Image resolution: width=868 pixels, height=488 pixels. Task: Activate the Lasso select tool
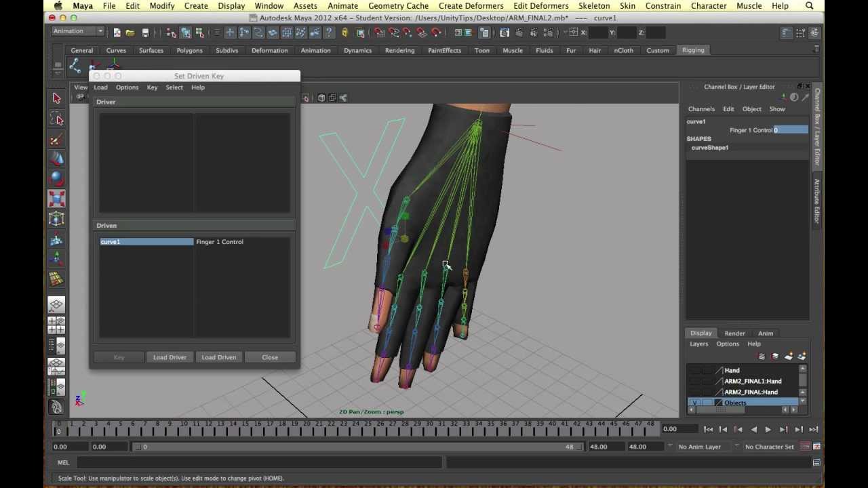coord(56,119)
